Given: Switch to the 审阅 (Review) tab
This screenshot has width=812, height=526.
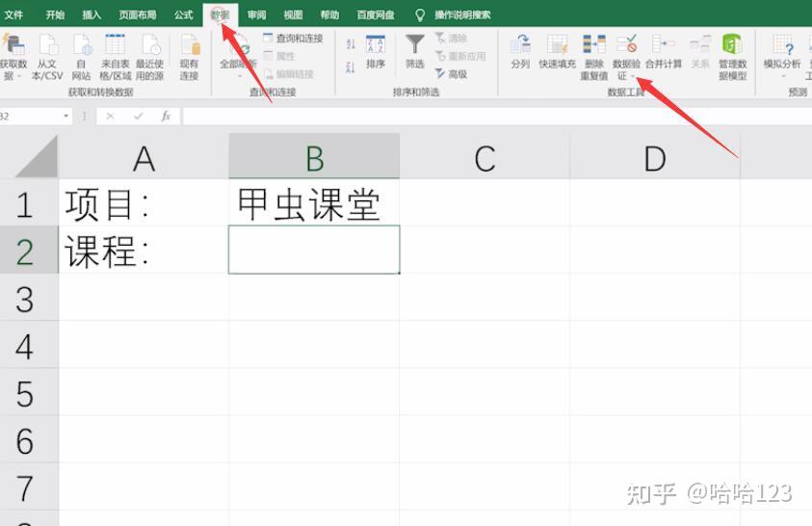Looking at the screenshot, I should (256, 14).
